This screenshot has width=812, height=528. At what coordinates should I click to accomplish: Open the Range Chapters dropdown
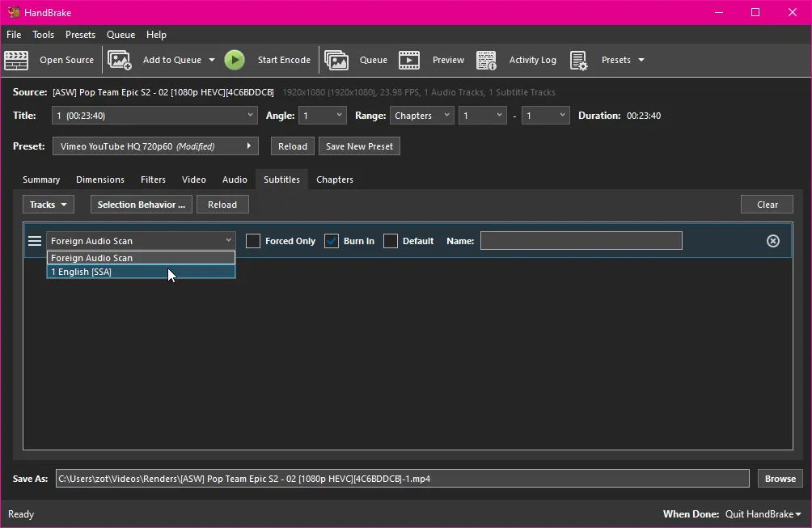pyautogui.click(x=421, y=116)
